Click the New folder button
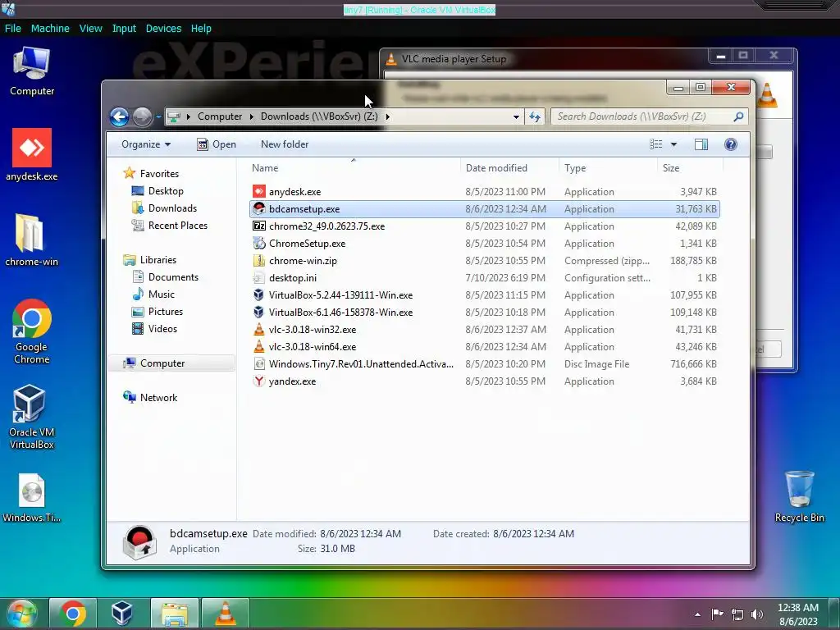 (x=285, y=144)
